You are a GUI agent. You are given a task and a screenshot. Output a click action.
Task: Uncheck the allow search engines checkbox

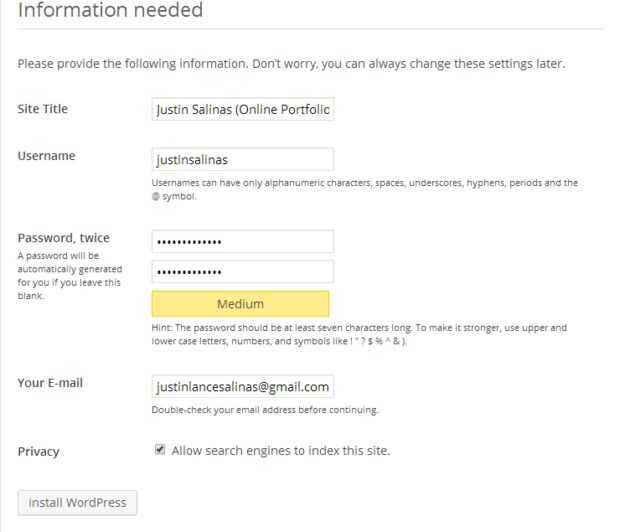(x=160, y=450)
